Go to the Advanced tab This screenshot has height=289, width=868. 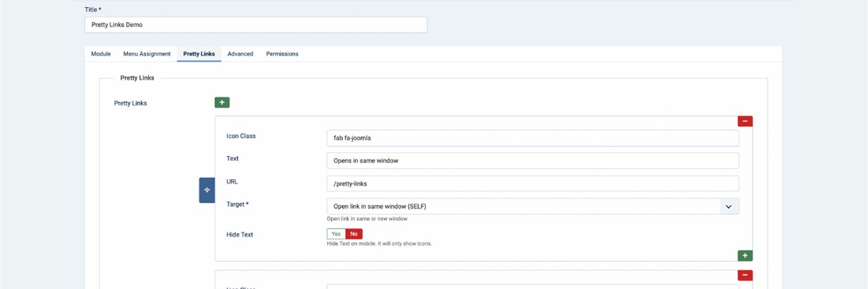coord(240,54)
